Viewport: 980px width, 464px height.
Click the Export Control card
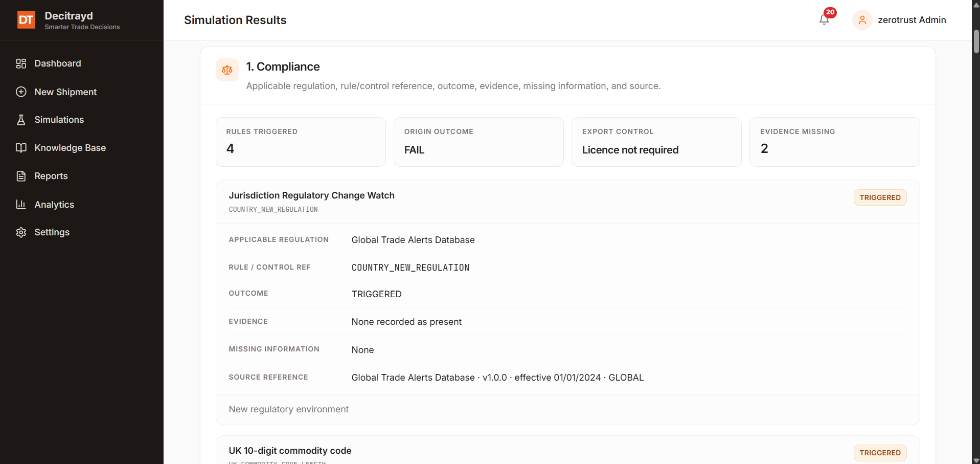656,142
